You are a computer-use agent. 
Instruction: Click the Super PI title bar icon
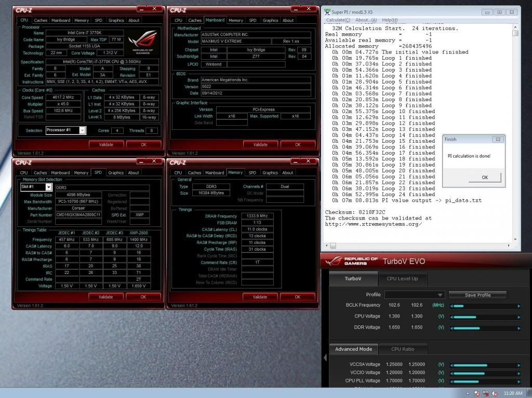click(327, 12)
